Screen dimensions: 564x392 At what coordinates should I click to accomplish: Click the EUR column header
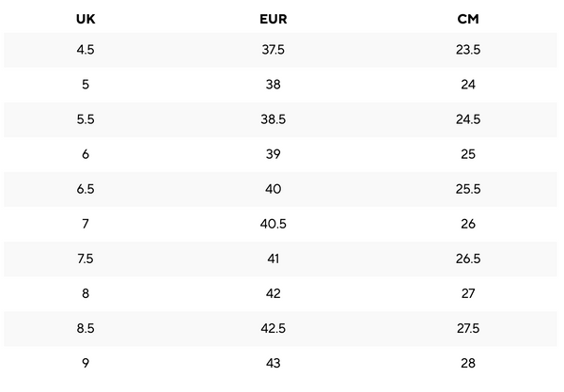click(x=273, y=18)
